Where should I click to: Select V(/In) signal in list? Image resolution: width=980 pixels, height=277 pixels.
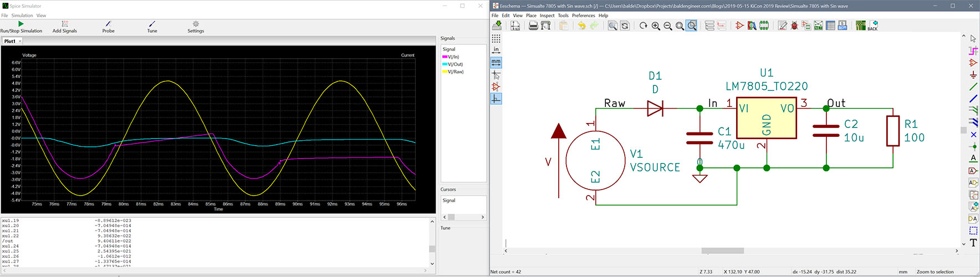(x=453, y=57)
